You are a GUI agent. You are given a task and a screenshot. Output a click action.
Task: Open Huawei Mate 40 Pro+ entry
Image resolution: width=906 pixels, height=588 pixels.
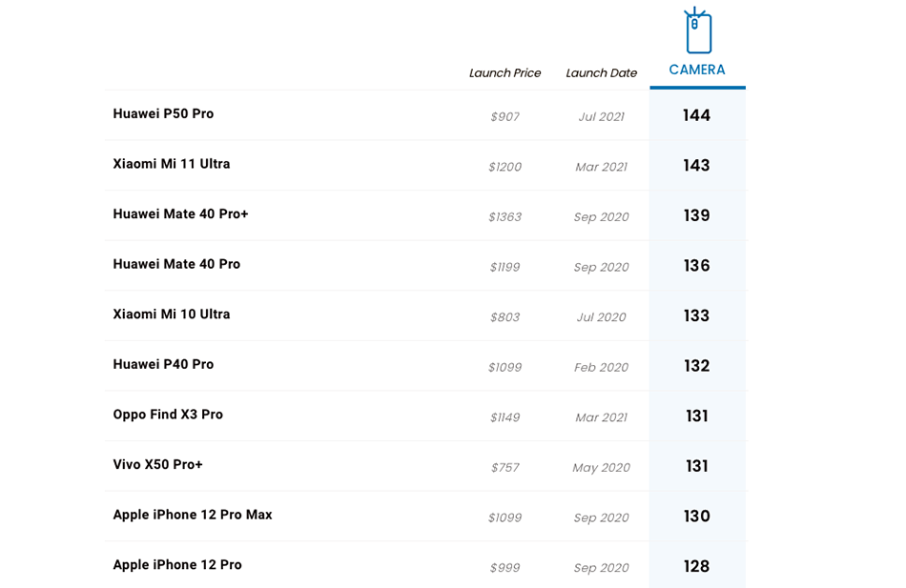(180, 214)
